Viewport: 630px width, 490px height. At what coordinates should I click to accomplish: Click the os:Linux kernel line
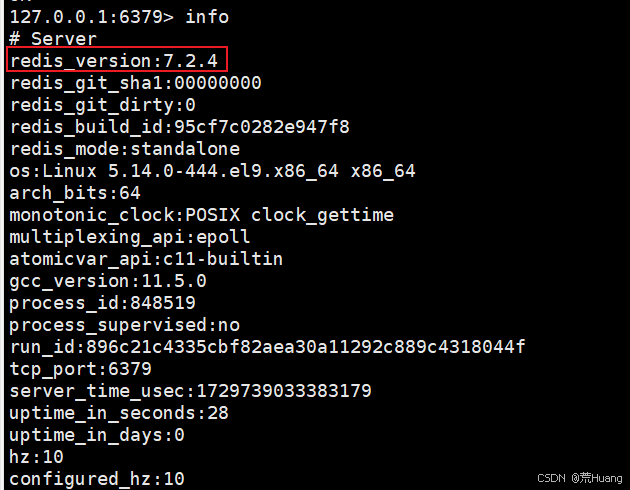(x=212, y=171)
